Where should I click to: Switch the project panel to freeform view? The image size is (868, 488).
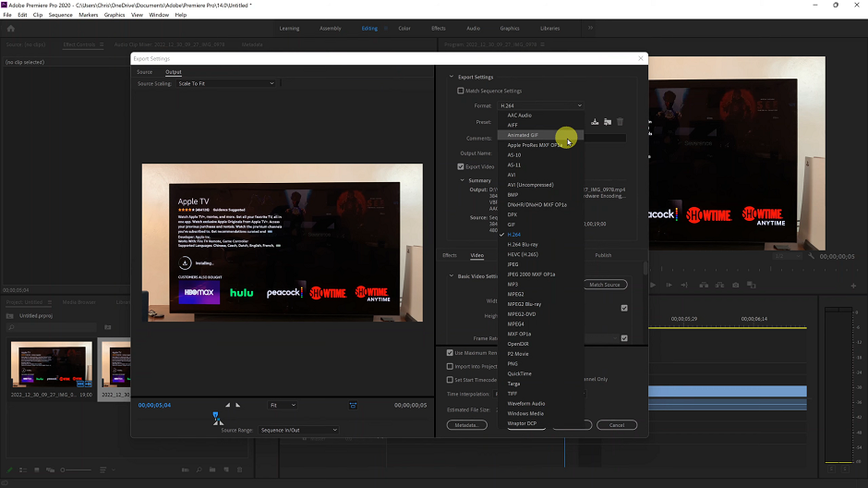coord(51,470)
